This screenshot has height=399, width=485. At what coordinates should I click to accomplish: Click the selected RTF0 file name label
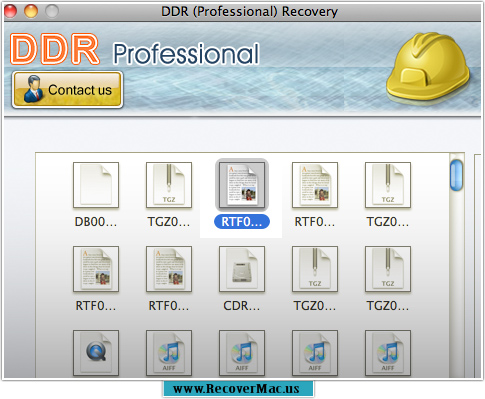click(242, 222)
